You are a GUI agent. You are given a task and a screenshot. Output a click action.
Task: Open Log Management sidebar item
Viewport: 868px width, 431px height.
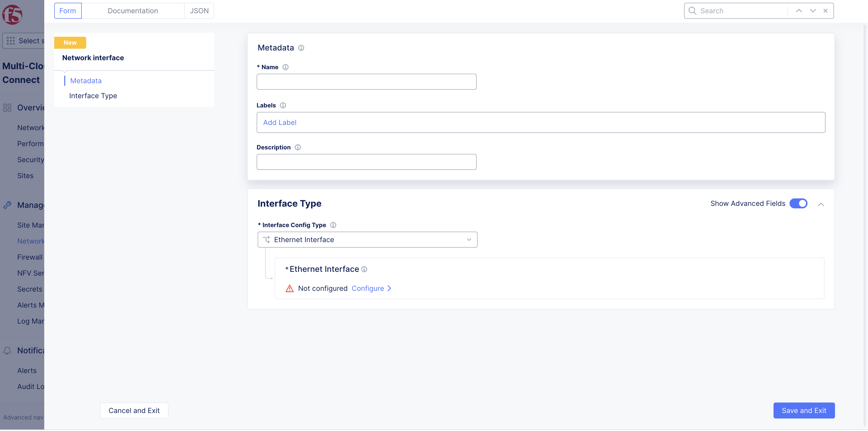click(31, 321)
